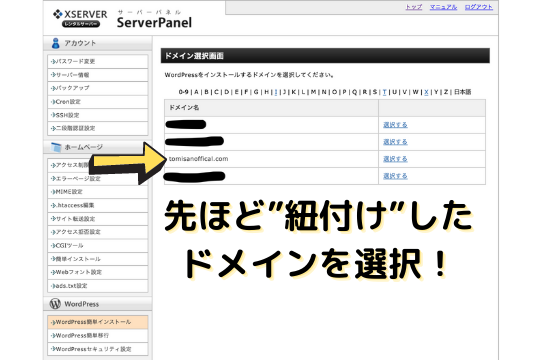The height and width of the screenshot is (360, 542).
Task: Open .htaccess編集 in the sidebar
Action: tap(97, 205)
